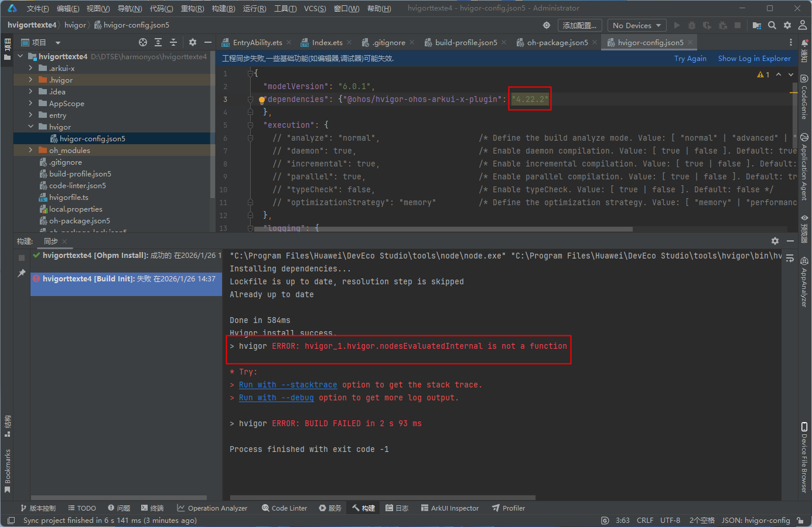This screenshot has height=527, width=812.
Task: Switch to the build-profile.json5 tab
Action: 465,42
